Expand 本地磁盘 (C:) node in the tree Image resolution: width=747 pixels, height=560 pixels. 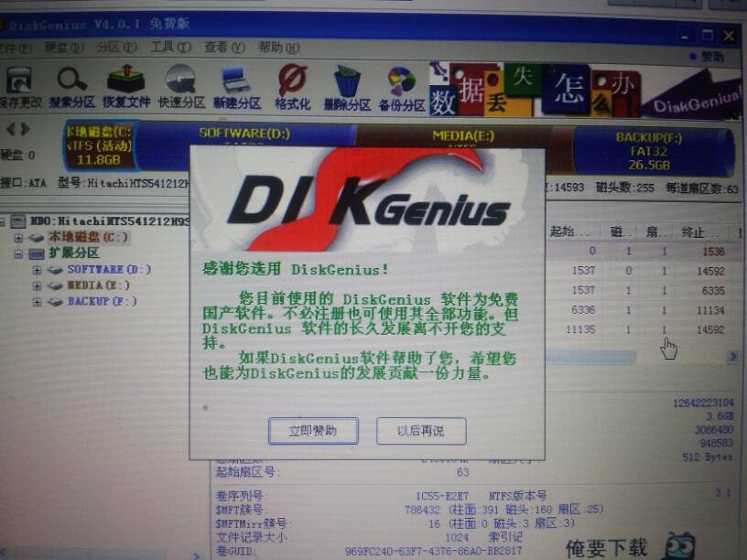[x=18, y=237]
